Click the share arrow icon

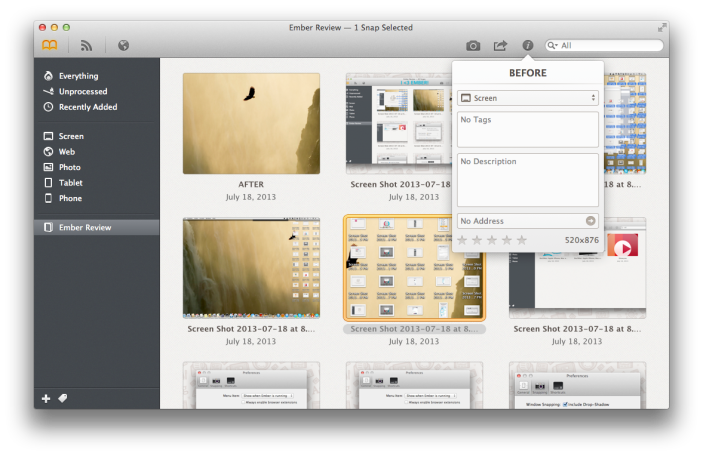pos(500,45)
